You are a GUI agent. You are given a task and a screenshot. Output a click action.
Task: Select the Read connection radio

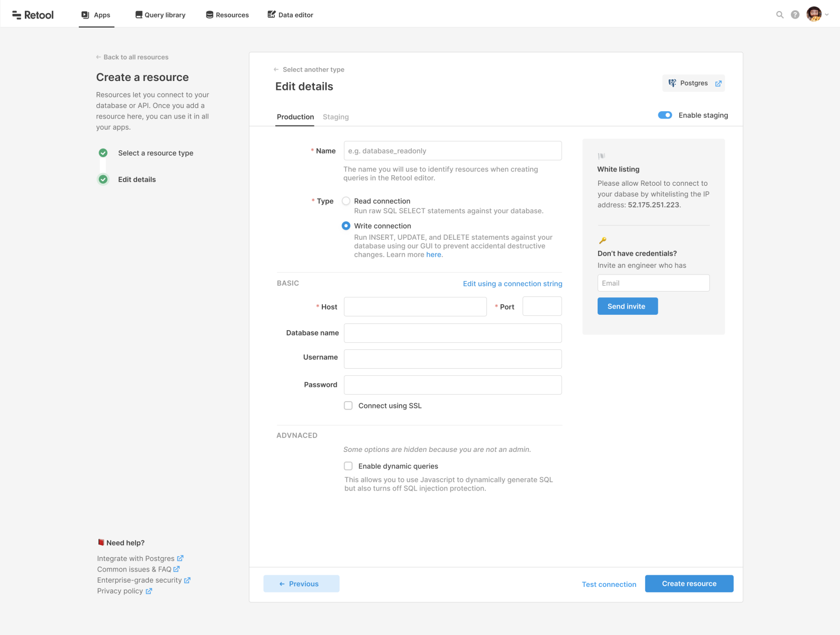coord(346,201)
